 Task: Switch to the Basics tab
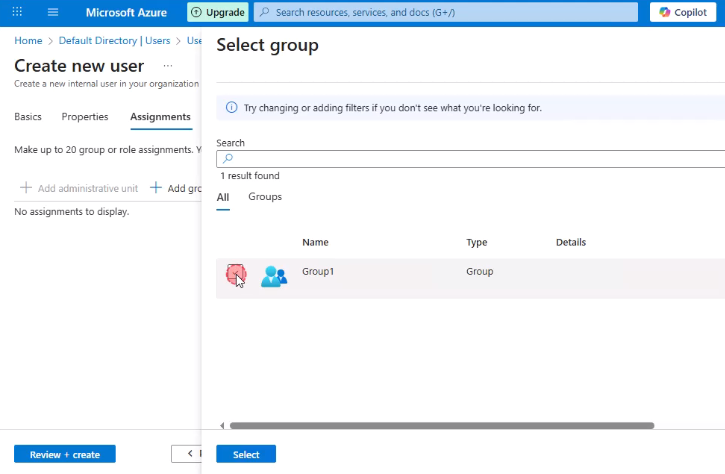point(28,117)
